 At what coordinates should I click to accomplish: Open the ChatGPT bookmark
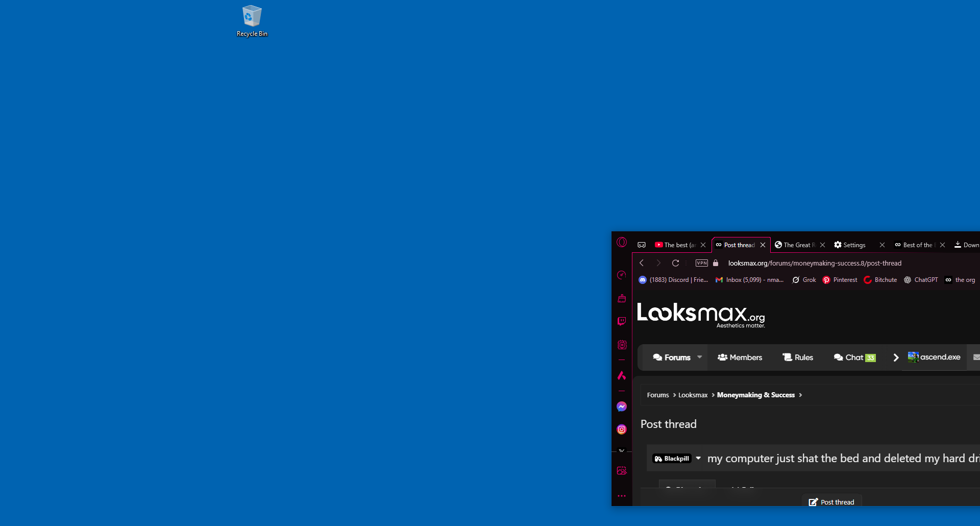click(921, 280)
